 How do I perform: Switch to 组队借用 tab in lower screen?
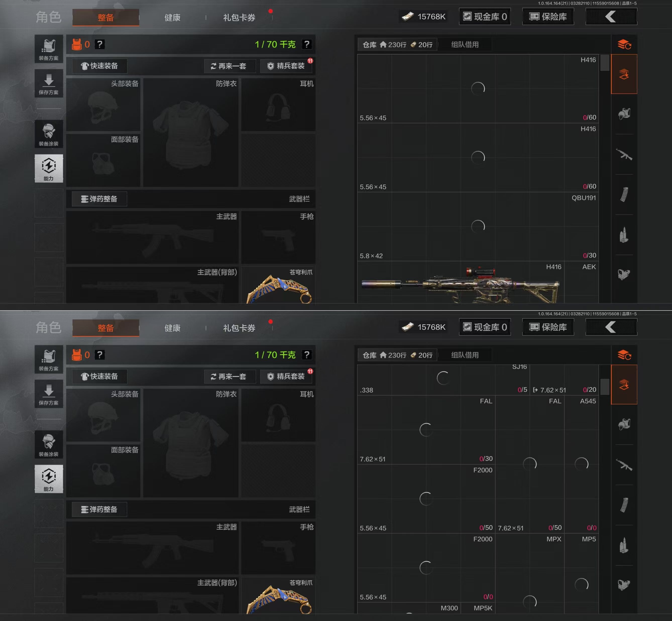click(465, 355)
